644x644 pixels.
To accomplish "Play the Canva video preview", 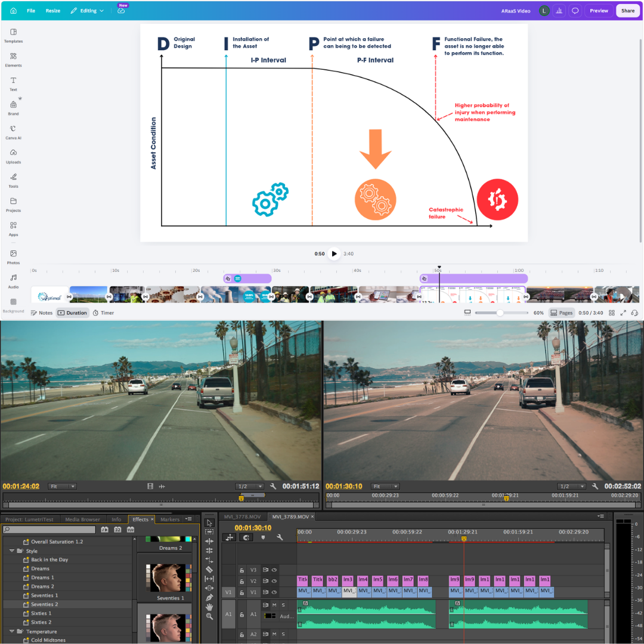I will 334,254.
